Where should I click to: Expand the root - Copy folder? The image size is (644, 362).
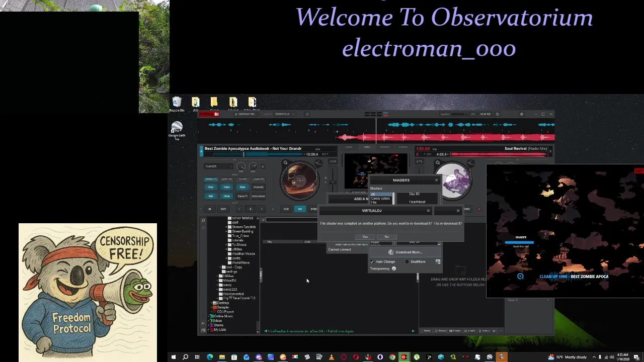219,267
